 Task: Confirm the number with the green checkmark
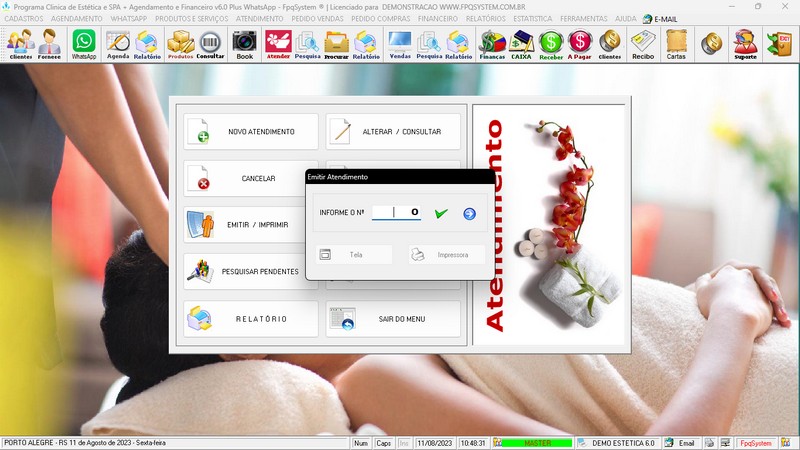[441, 213]
